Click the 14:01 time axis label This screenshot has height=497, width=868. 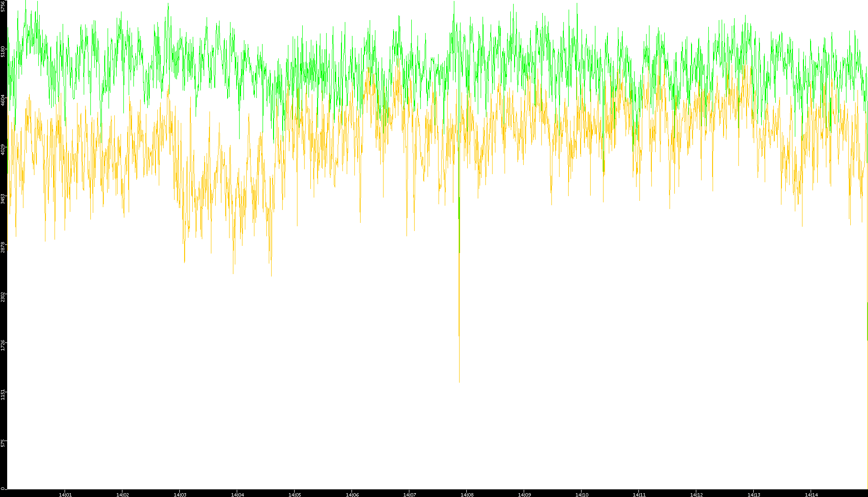65,495
